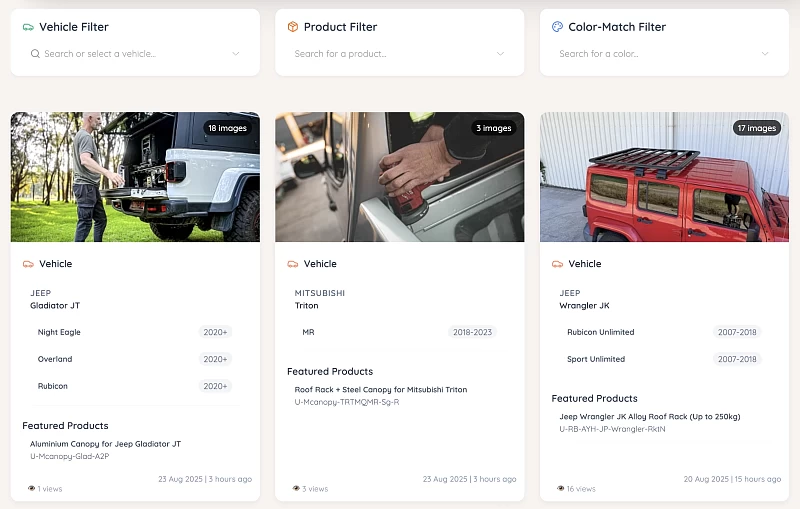Click the eye icon beside 3 views
The height and width of the screenshot is (509, 800).
296,489
